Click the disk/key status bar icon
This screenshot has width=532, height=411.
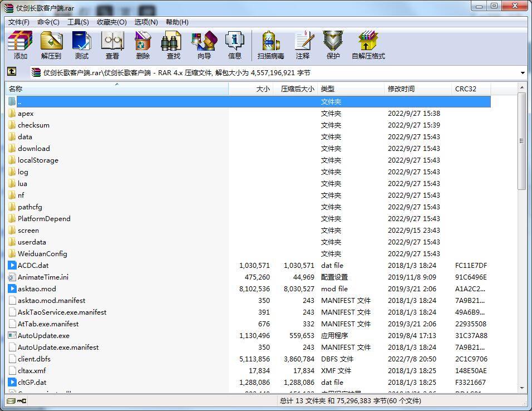coord(16,401)
